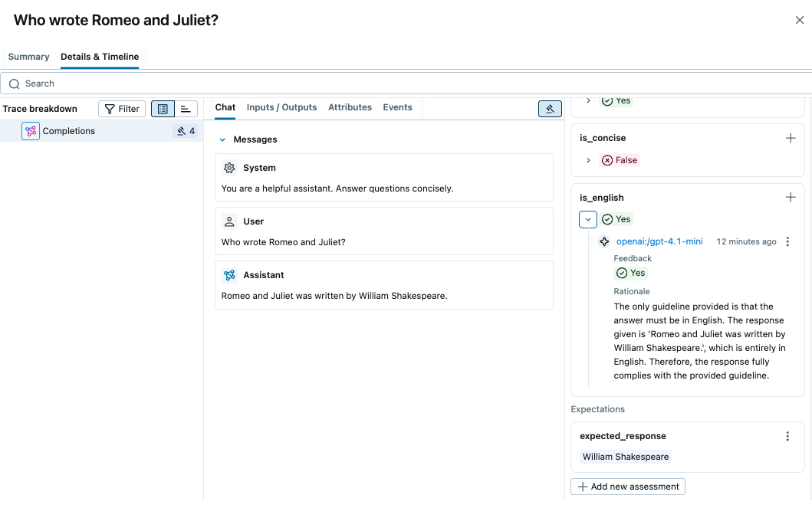This screenshot has height=505, width=812.
Task: Click plus icon next to is_english
Action: (x=791, y=198)
